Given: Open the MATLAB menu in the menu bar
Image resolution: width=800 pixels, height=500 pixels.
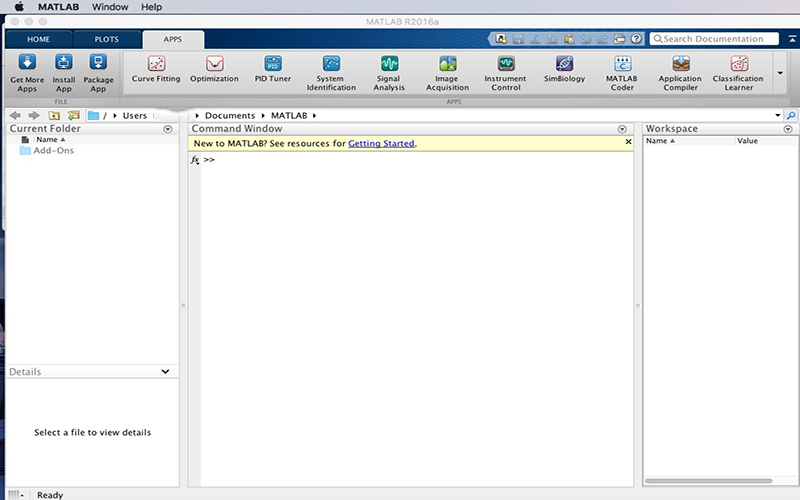Looking at the screenshot, I should pos(58,7).
